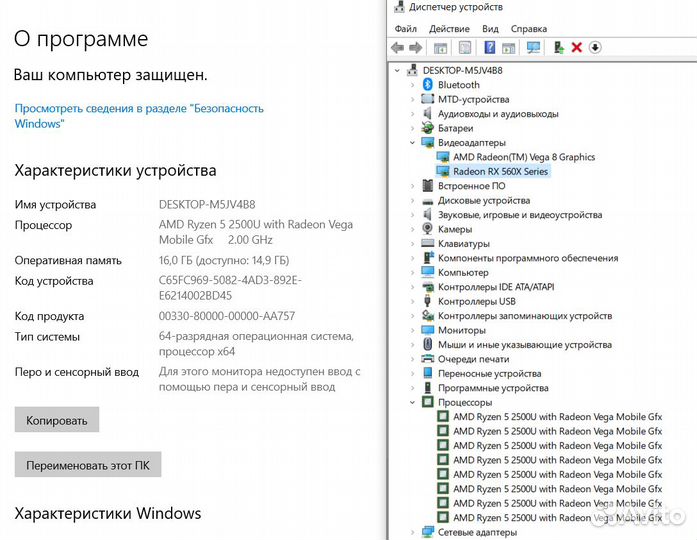Click the mouse icon for Мыши и иные указывающие устройства
Image resolution: width=697 pixels, height=540 pixels.
coord(428,344)
